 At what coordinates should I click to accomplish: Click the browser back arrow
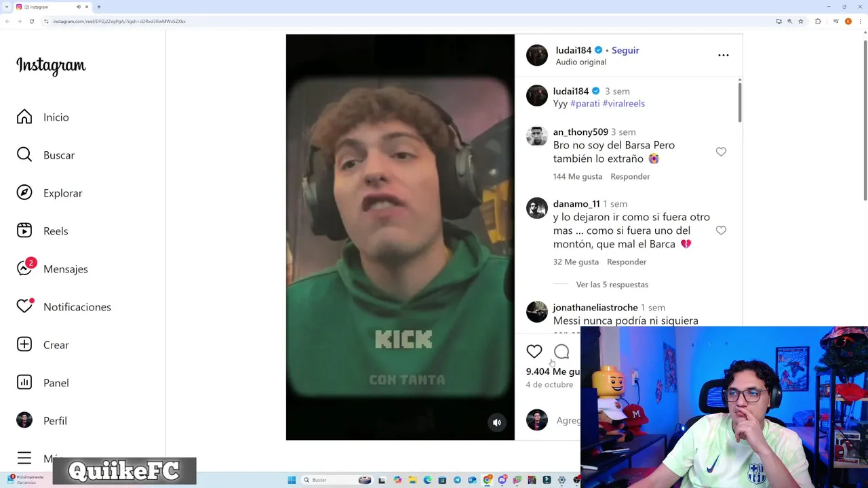[x=7, y=21]
